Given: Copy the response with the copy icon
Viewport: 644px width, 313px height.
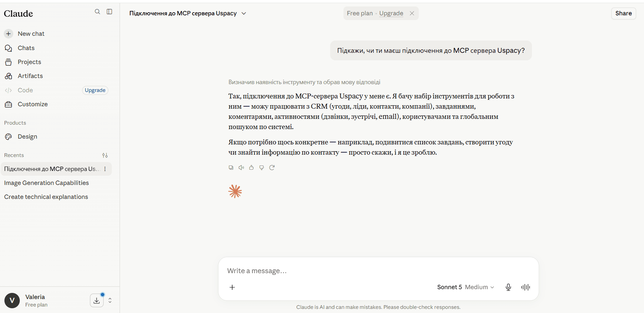Looking at the screenshot, I should pos(231,168).
